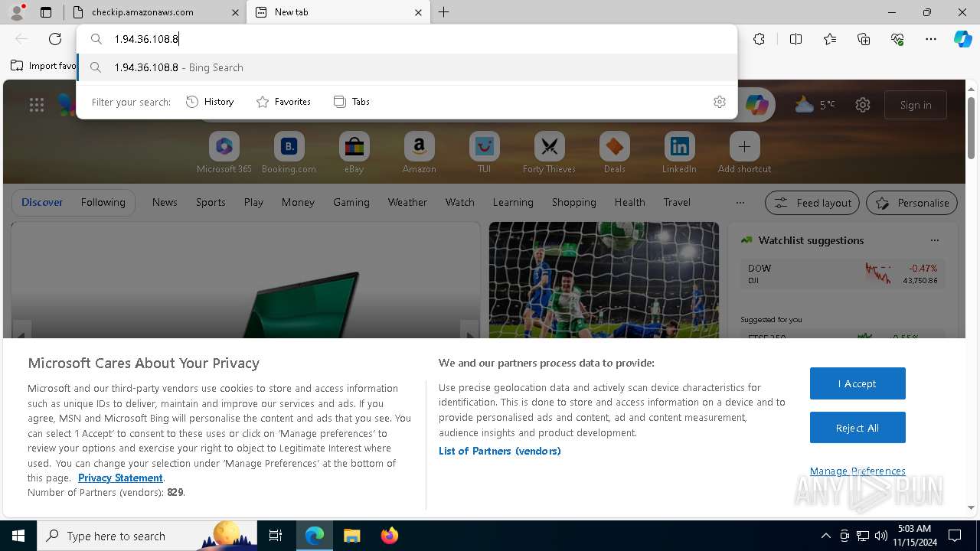Open search suggestion settings gear

click(x=720, y=102)
